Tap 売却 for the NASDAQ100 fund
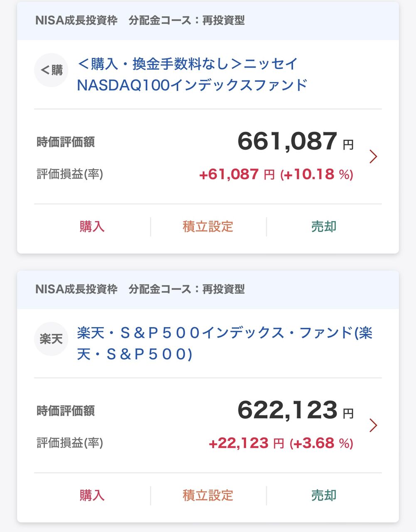The width and height of the screenshot is (416, 532). [x=324, y=227]
